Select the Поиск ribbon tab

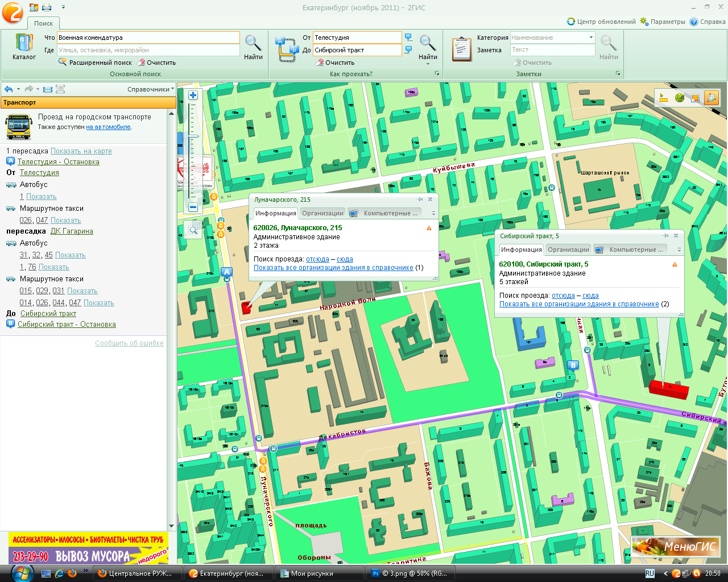pos(43,23)
